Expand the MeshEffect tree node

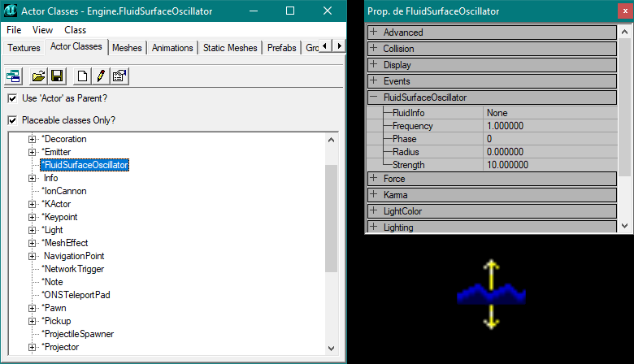(x=32, y=243)
